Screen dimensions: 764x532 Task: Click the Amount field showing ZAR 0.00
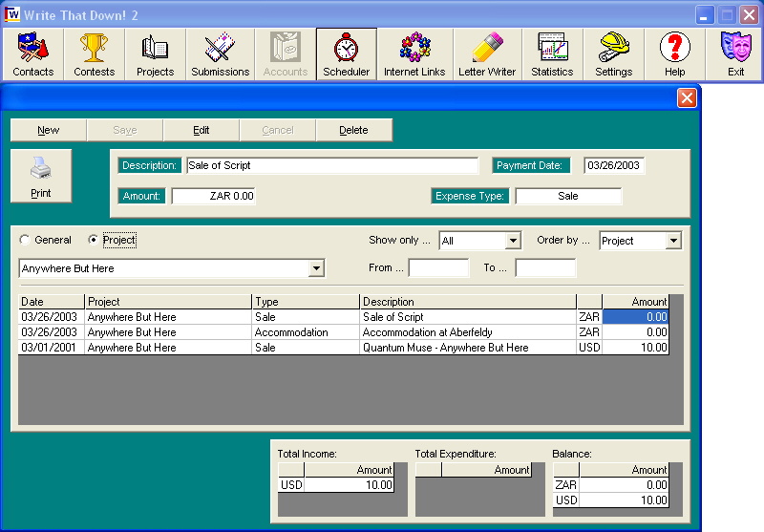pos(213,196)
